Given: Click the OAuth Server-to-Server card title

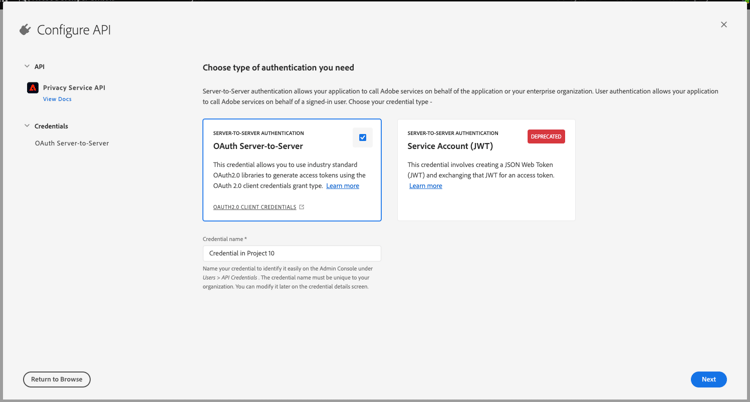Looking at the screenshot, I should click(x=258, y=146).
